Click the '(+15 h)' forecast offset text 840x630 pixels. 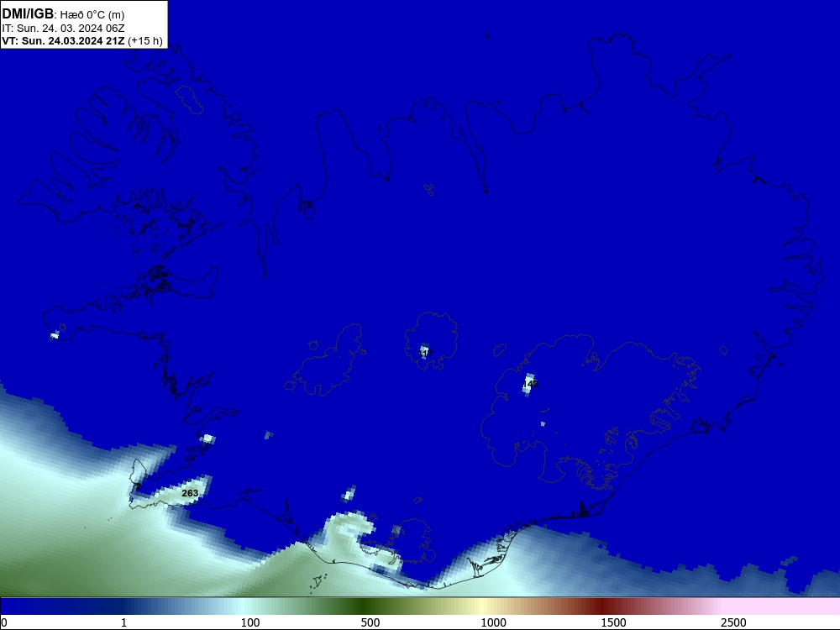pyautogui.click(x=145, y=41)
